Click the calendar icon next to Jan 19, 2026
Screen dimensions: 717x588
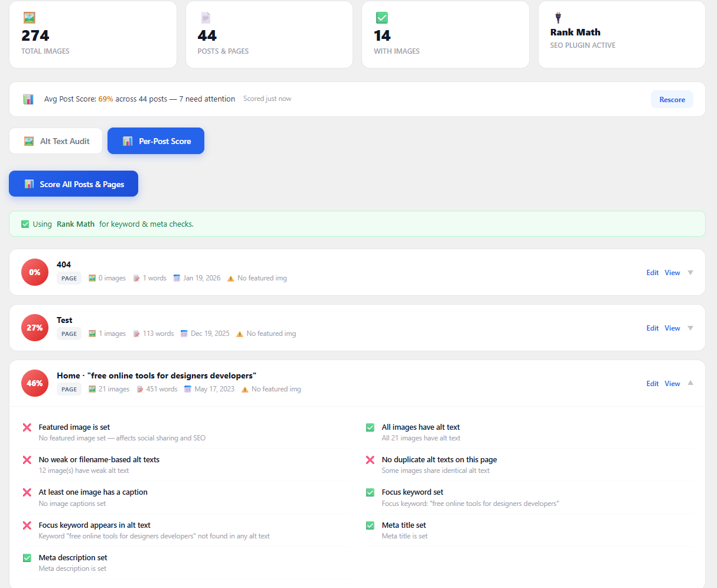click(x=177, y=278)
